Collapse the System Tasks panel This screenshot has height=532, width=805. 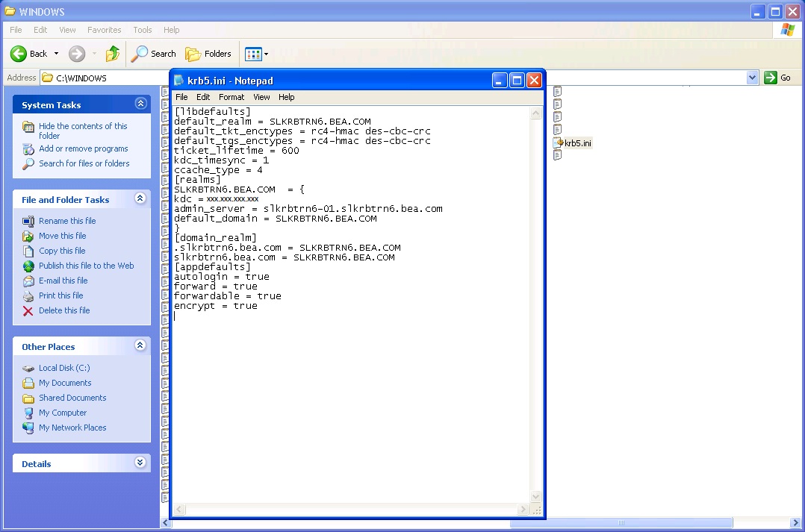pyautogui.click(x=140, y=104)
